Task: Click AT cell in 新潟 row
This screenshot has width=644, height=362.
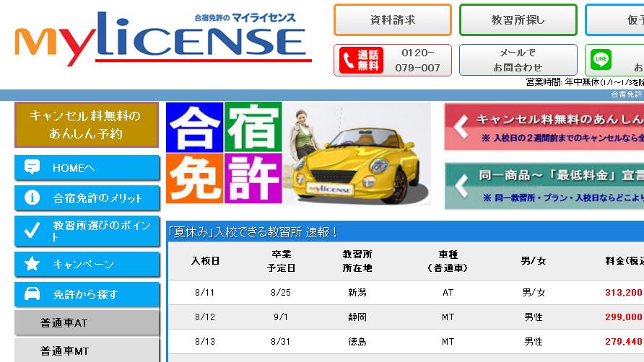Action: (x=448, y=293)
